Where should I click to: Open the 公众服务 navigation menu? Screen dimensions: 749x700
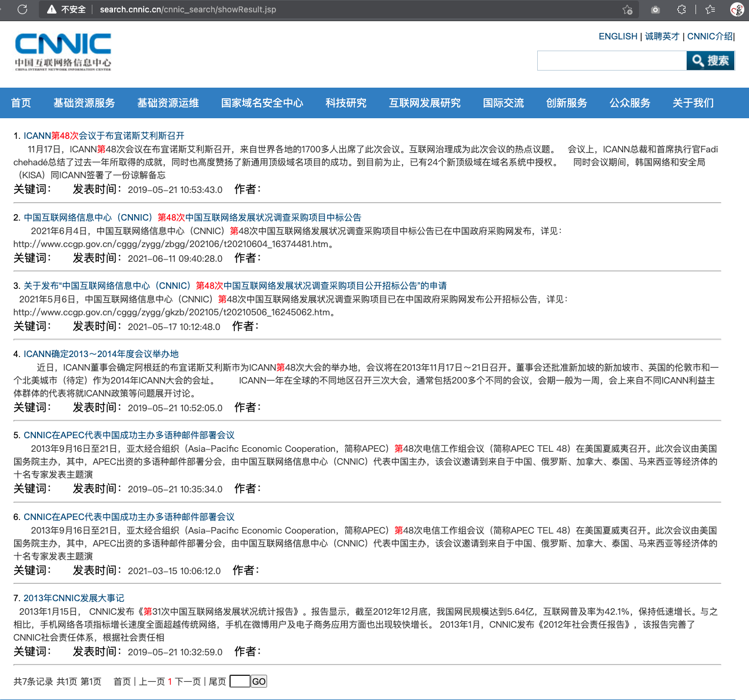point(630,103)
